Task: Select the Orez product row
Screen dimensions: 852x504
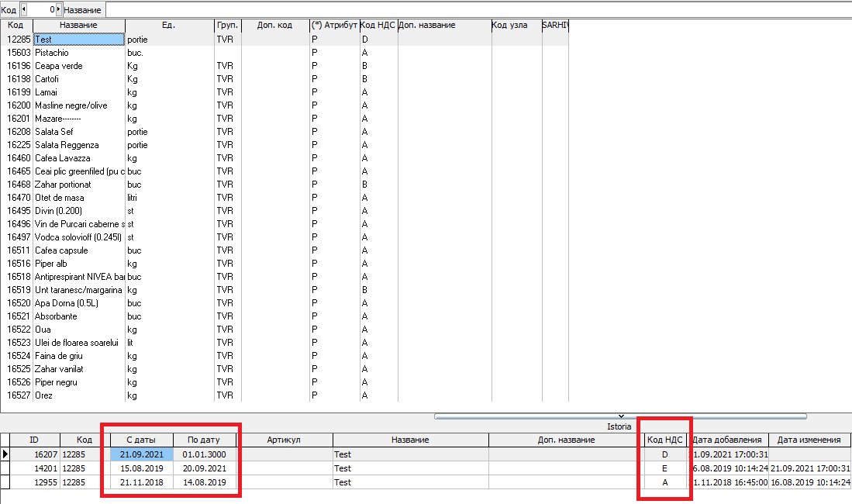Action: [x=285, y=395]
